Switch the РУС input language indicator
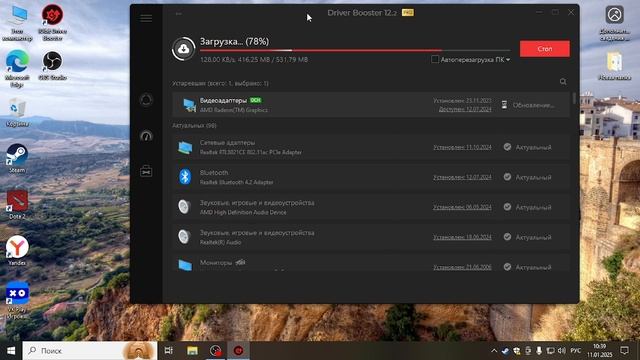This screenshot has width=640, height=360. [576, 351]
